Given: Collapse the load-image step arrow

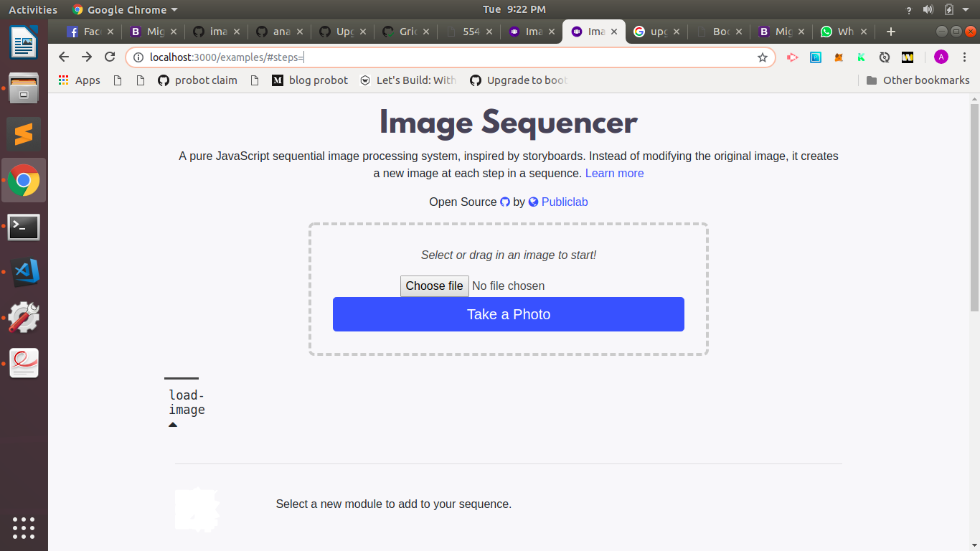Looking at the screenshot, I should pyautogui.click(x=173, y=425).
